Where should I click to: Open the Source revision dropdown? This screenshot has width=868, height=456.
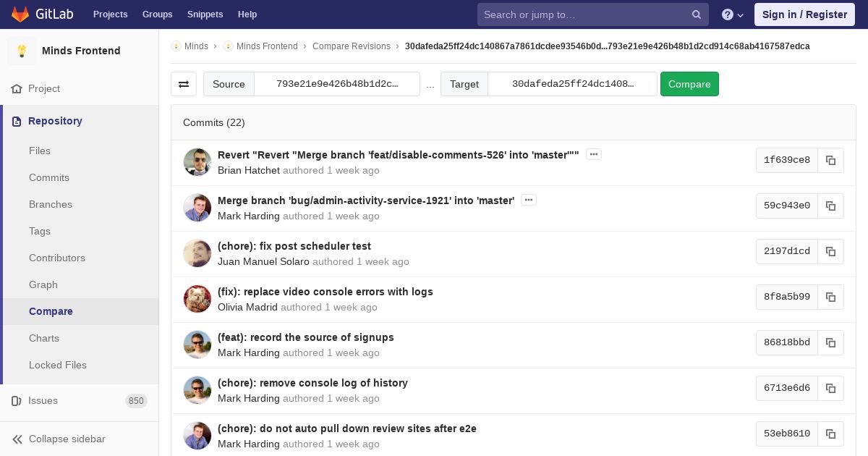(337, 84)
